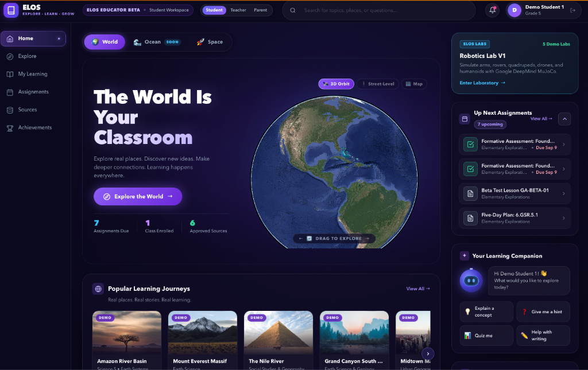Click Explore the World button
Screen dimensions: 588x370
pyautogui.click(x=138, y=196)
